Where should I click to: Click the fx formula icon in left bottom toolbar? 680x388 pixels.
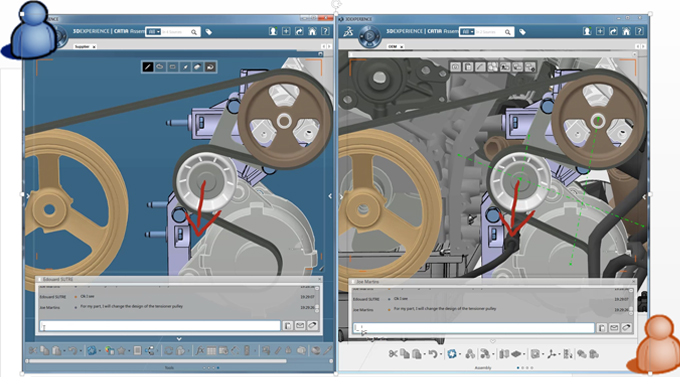click(x=199, y=350)
